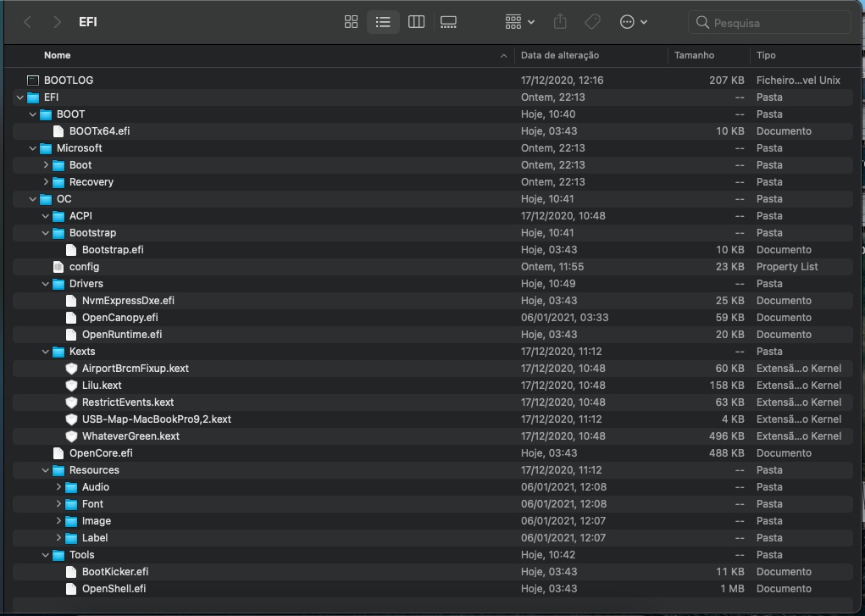Go back with the left arrow
865x616 pixels.
28,22
